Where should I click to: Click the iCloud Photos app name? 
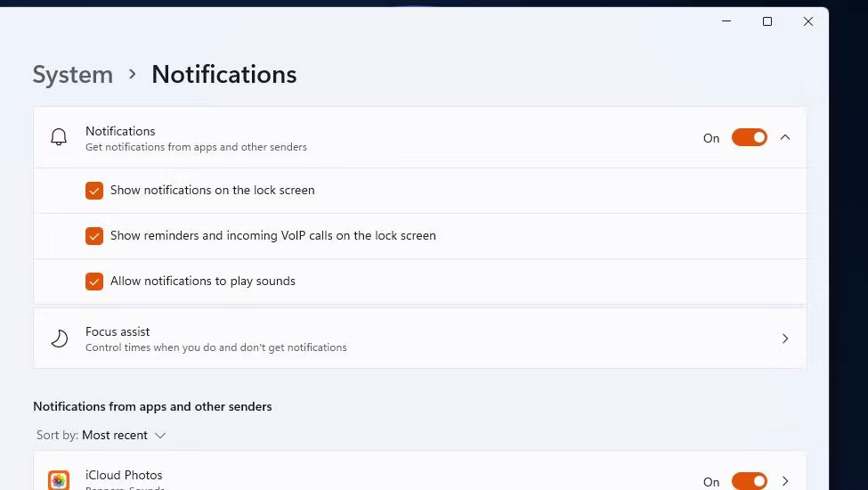point(124,475)
